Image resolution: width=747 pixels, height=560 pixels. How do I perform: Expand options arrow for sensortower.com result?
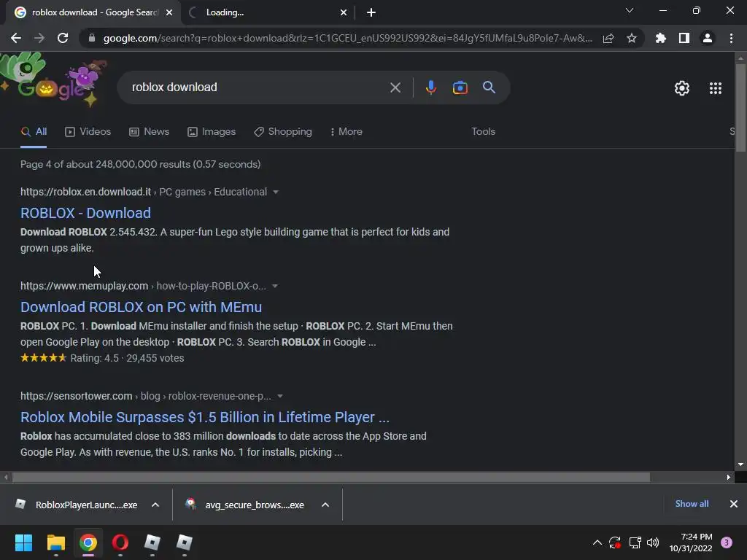click(280, 396)
